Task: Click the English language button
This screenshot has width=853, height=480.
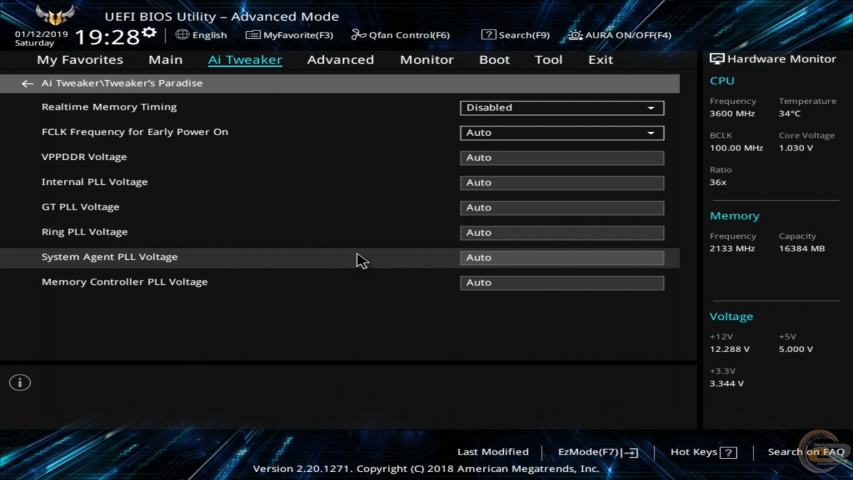Action: (x=209, y=35)
